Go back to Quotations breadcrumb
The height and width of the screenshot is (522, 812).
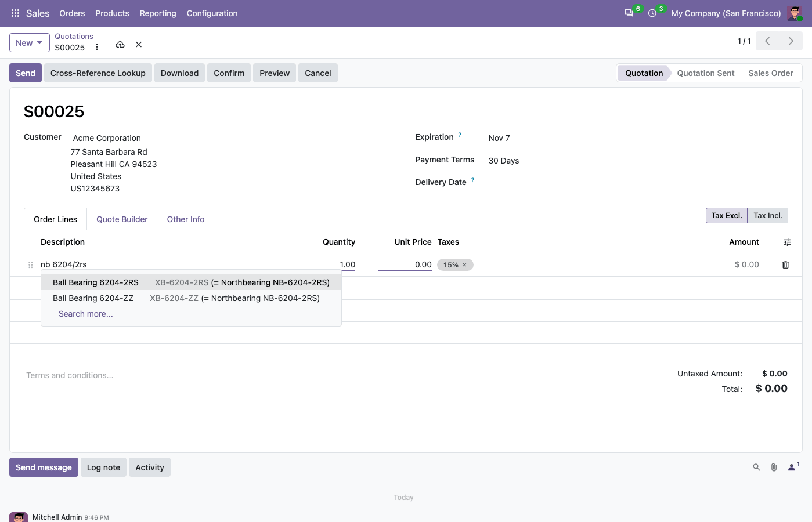click(74, 36)
